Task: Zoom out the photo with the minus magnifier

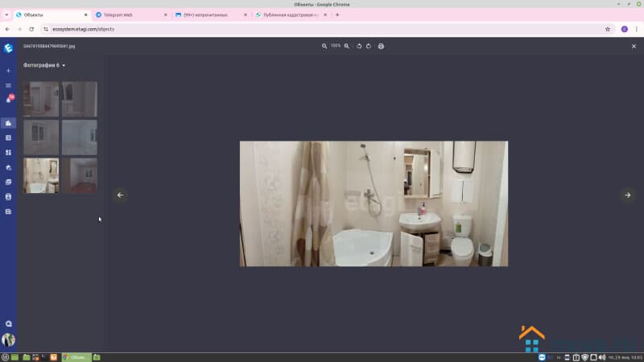Action: (324, 46)
